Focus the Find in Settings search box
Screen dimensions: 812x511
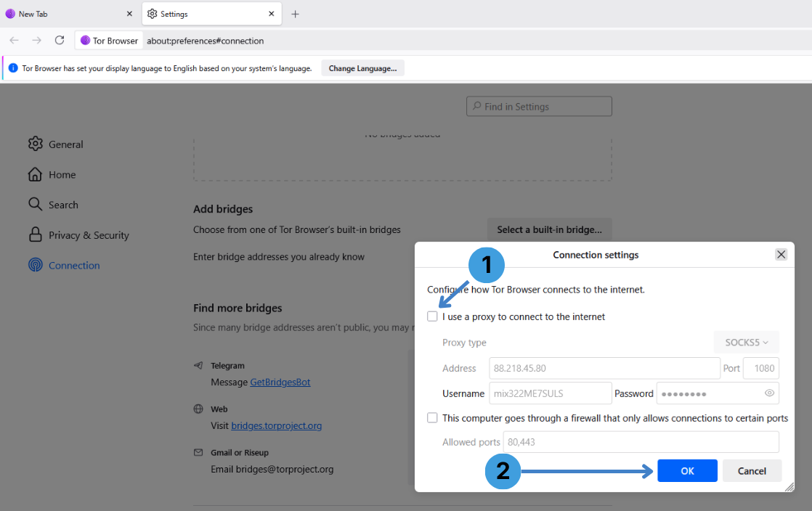539,106
